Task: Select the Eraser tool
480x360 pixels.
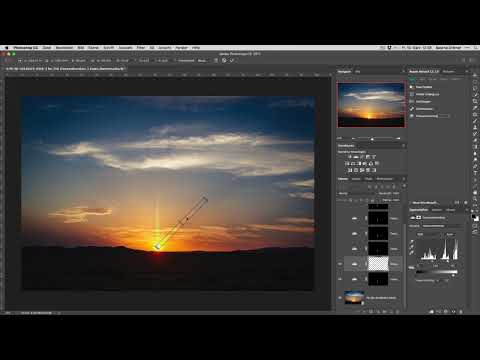Action: click(x=475, y=140)
